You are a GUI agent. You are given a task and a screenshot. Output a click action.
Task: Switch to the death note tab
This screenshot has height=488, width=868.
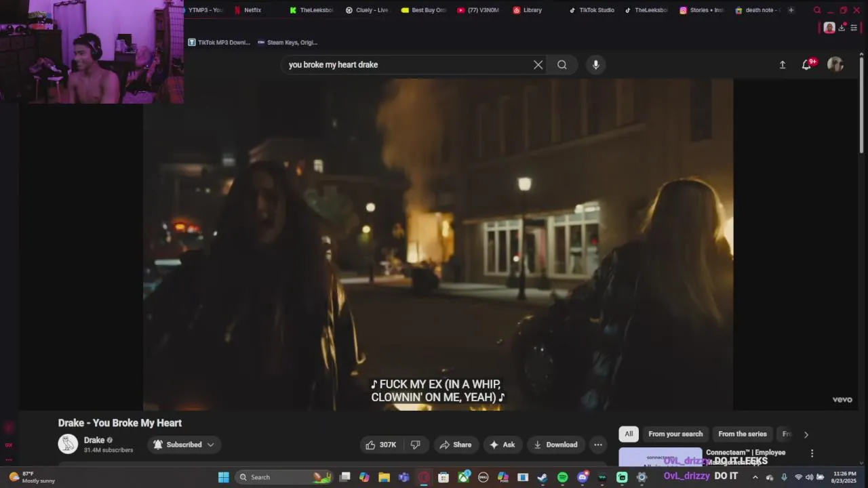tap(758, 10)
